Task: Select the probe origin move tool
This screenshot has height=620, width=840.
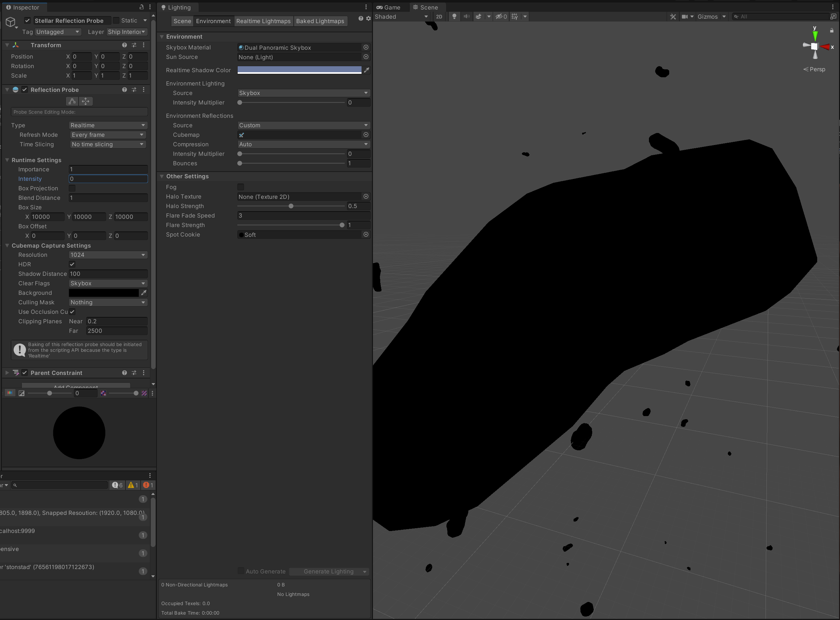Action: (86, 101)
